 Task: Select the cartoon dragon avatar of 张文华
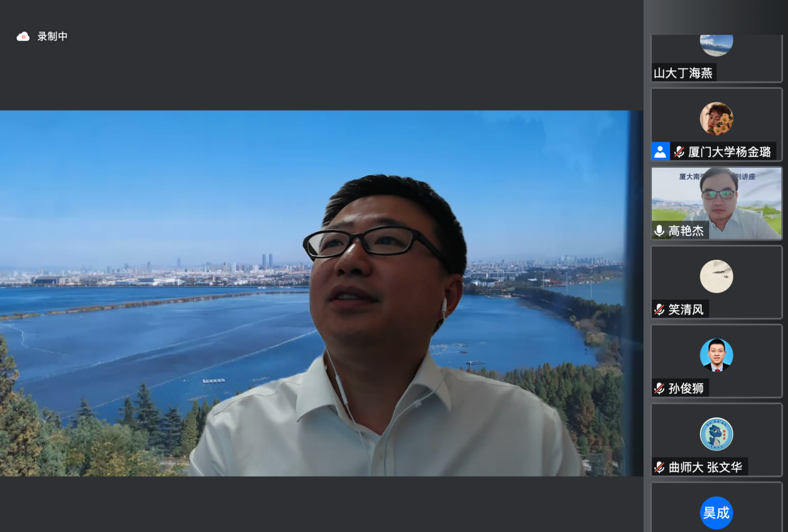pyautogui.click(x=716, y=434)
